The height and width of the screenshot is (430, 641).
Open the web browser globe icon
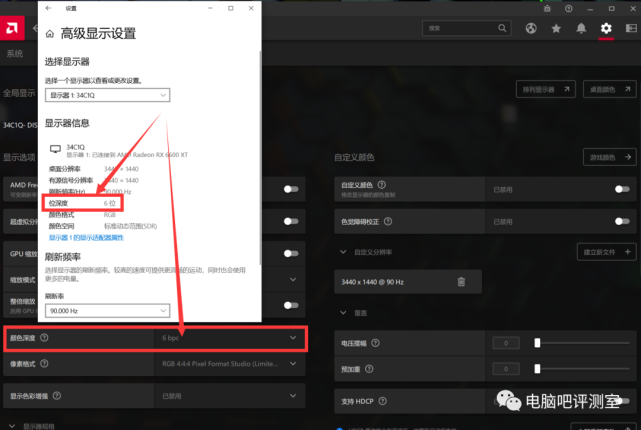[x=531, y=28]
